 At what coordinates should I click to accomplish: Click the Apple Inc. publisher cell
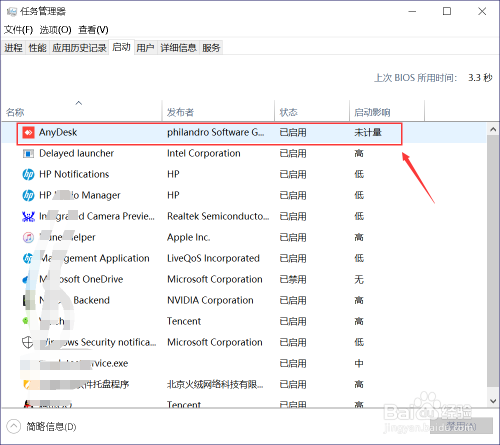tap(189, 237)
